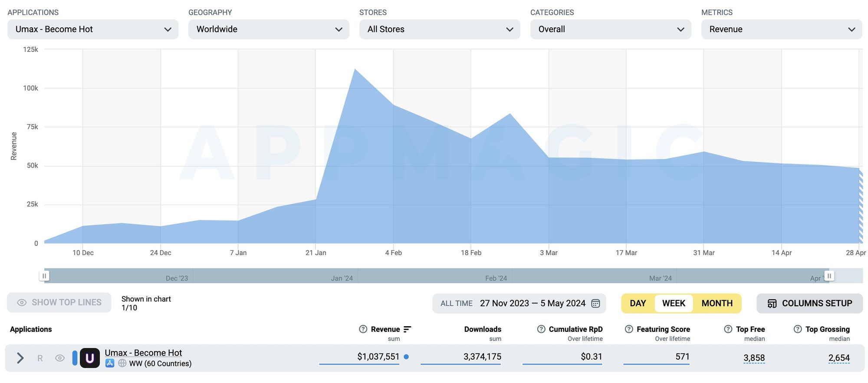Image resolution: width=868 pixels, height=383 pixels.
Task: Click Feb '24 on the range navigator
Action: (496, 278)
